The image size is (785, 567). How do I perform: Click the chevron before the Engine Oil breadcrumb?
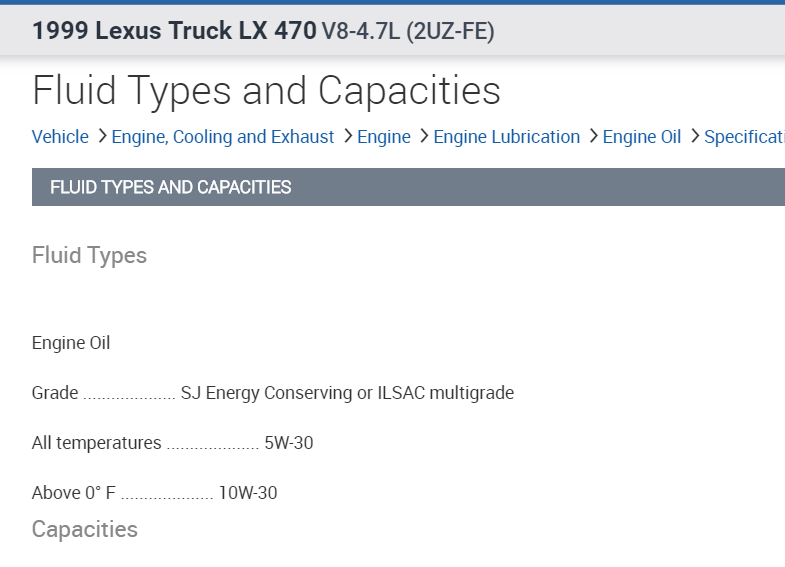pos(593,136)
